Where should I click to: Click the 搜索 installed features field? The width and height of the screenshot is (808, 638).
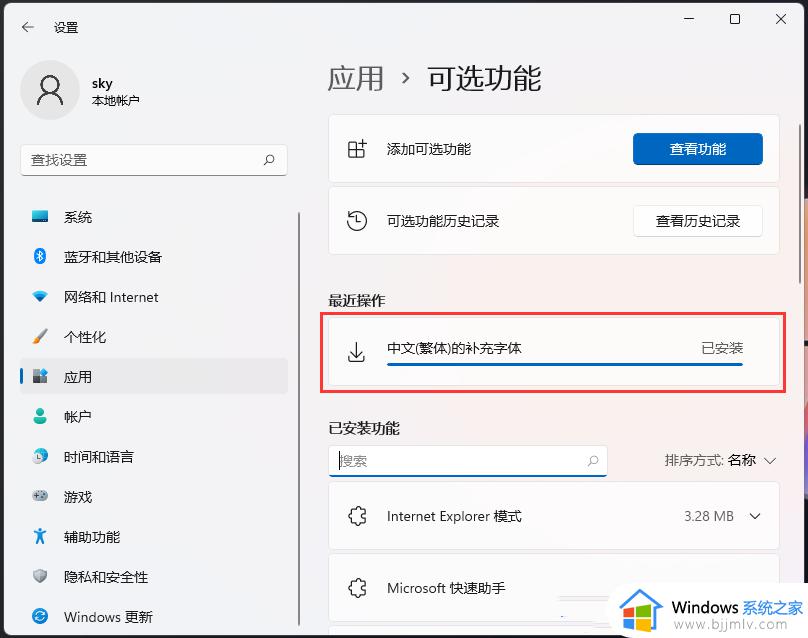pos(468,461)
